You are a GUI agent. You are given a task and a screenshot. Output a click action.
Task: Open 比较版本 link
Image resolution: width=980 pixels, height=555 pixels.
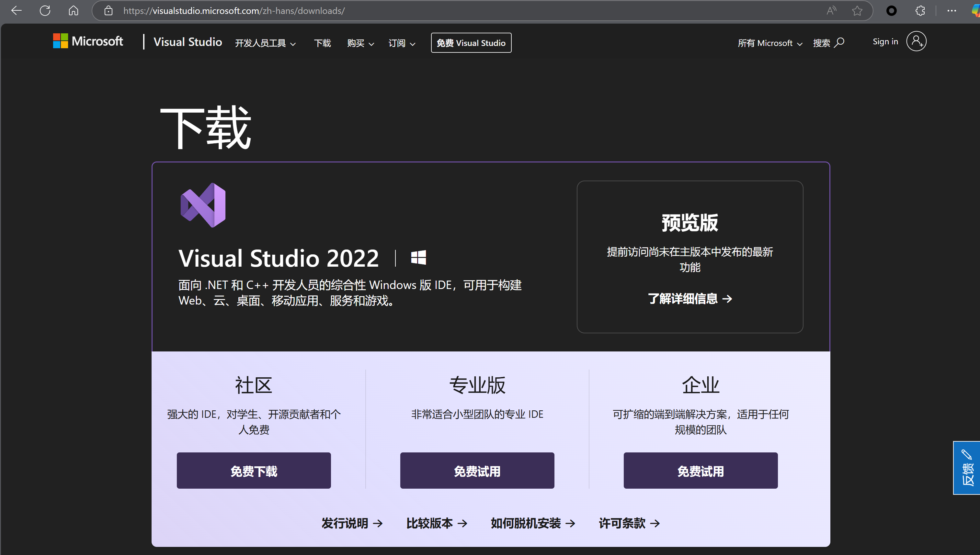[x=437, y=523]
